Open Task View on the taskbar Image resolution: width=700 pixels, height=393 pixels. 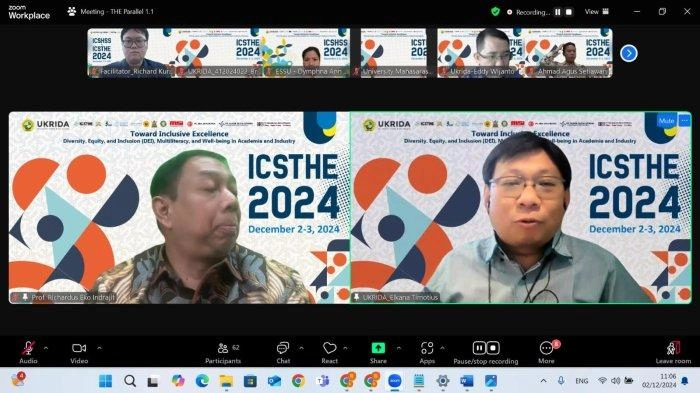click(153, 381)
